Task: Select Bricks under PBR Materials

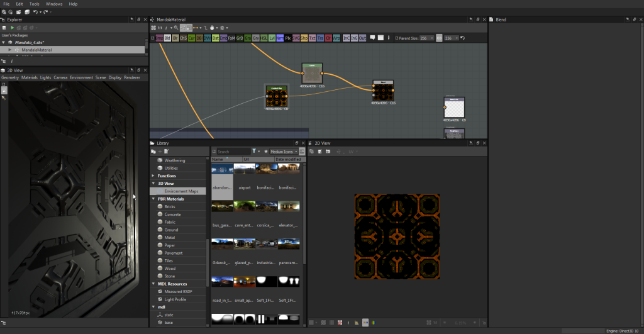Action: [170, 207]
